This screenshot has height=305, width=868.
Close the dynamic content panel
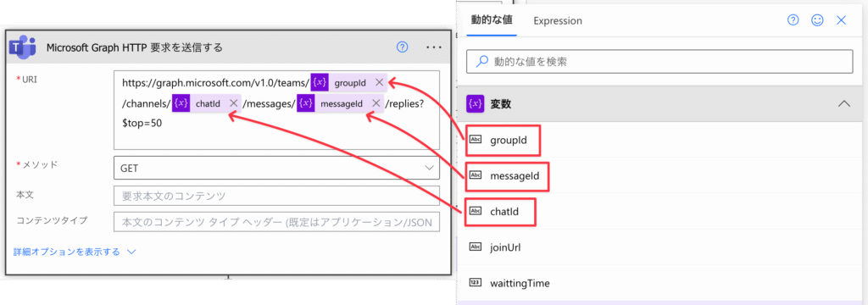pos(842,20)
